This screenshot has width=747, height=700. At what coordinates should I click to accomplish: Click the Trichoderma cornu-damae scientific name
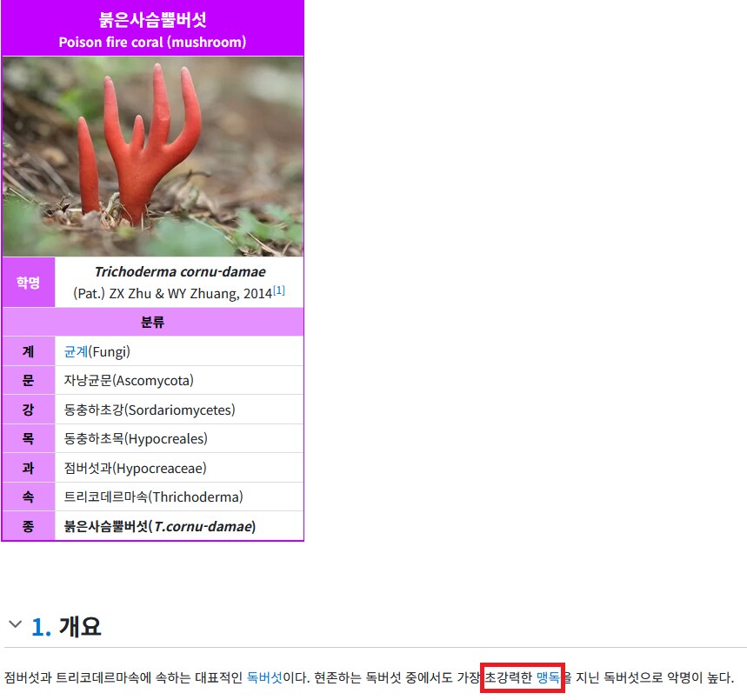pos(179,271)
